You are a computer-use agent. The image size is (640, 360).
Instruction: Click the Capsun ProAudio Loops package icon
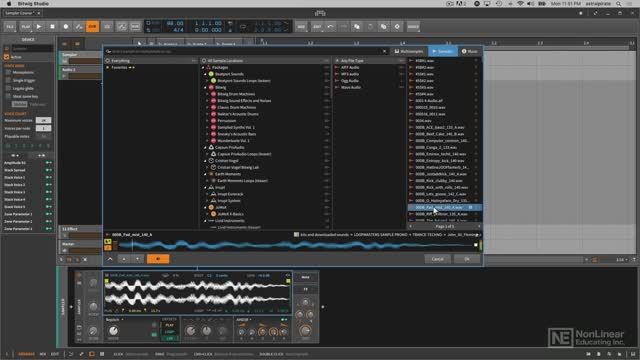point(213,154)
